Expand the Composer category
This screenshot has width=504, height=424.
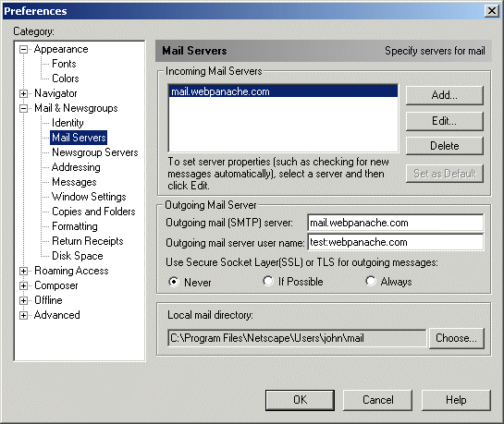[x=23, y=286]
